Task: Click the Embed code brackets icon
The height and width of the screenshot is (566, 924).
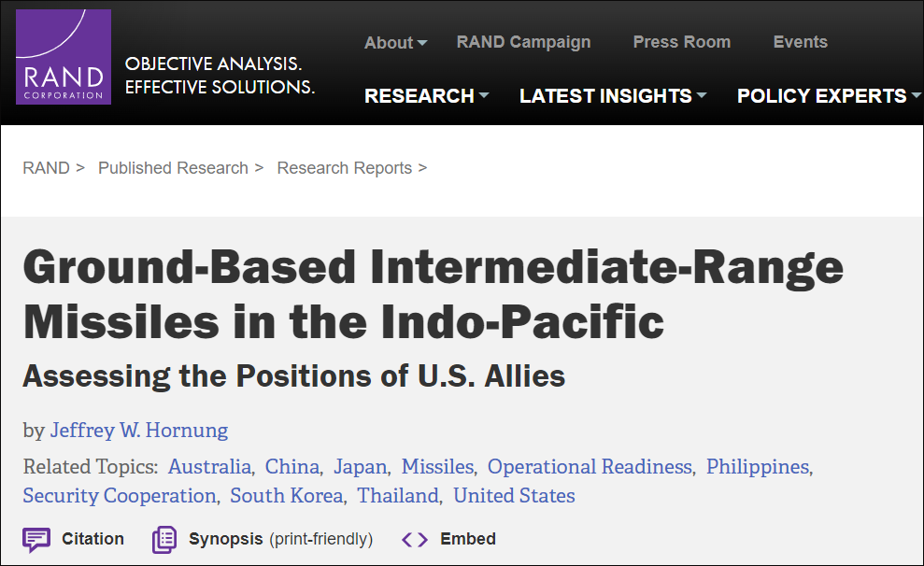Action: click(x=415, y=540)
